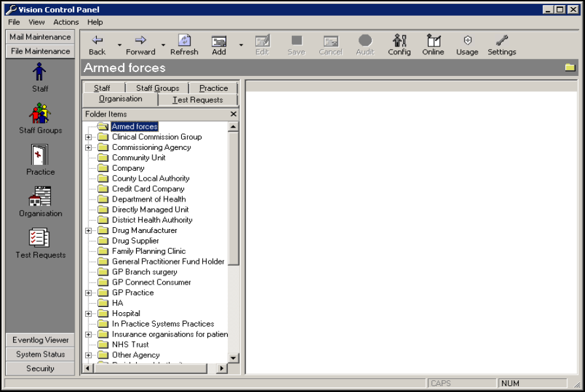
Task: Open Staff Groups from the sidebar
Action: pos(40,114)
